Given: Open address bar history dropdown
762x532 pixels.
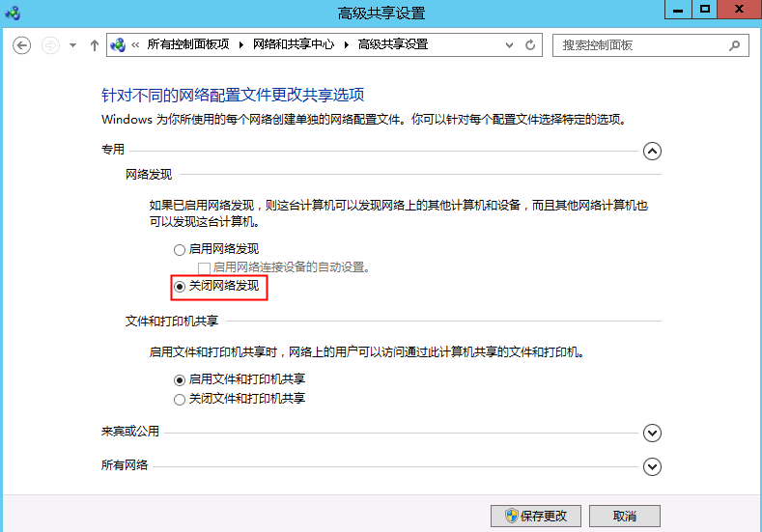Looking at the screenshot, I should [511, 45].
